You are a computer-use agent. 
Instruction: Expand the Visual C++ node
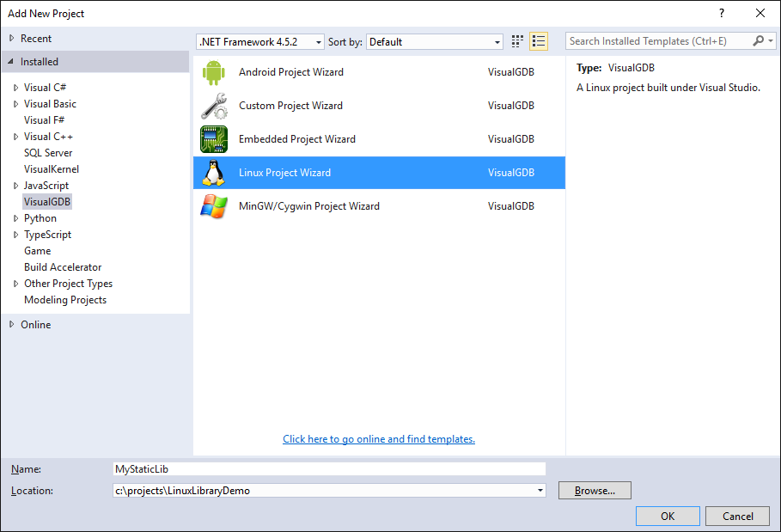[16, 137]
